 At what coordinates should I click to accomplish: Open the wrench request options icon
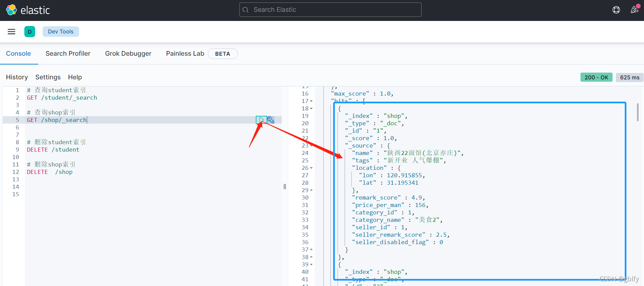(271, 120)
